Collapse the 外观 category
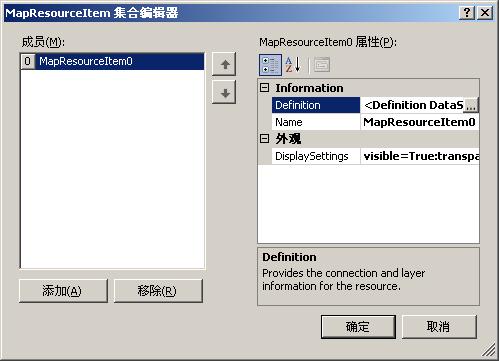 click(x=264, y=139)
